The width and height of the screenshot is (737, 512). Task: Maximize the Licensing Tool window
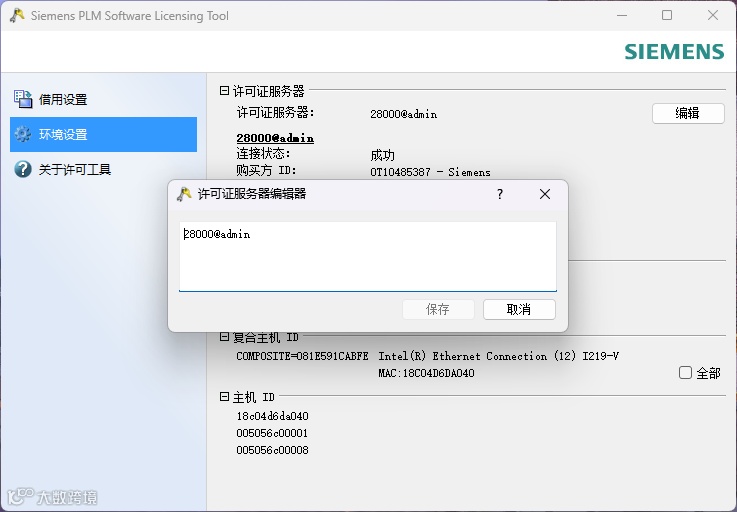(x=666, y=16)
